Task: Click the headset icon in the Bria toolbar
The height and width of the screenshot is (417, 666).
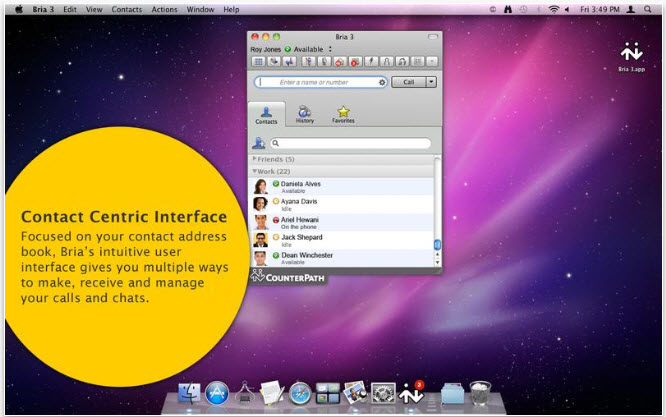Action: click(x=400, y=61)
